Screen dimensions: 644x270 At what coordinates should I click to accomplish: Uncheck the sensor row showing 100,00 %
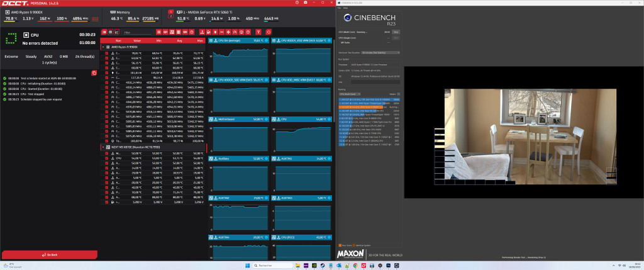[107, 140]
